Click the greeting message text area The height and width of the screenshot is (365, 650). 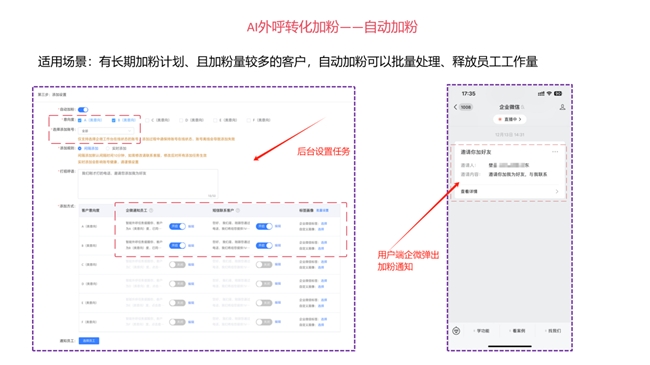(x=148, y=184)
